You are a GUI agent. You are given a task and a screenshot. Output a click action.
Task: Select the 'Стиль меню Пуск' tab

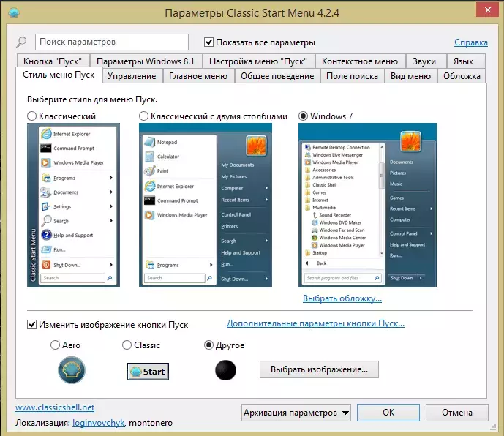[59, 75]
